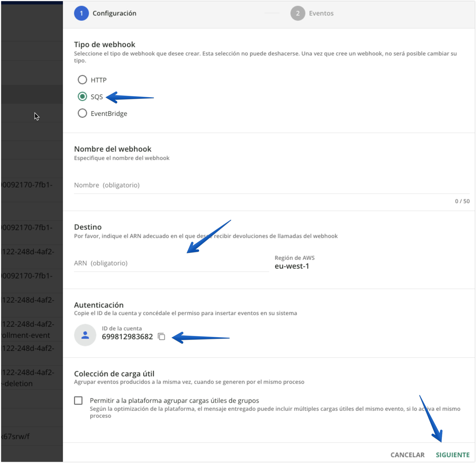Click the Colección de carga útil heading
The image size is (476, 463).
coord(114,374)
